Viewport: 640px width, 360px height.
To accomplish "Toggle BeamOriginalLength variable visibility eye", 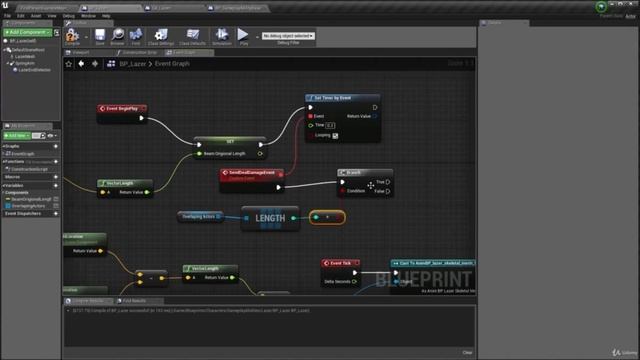I will coord(56,199).
